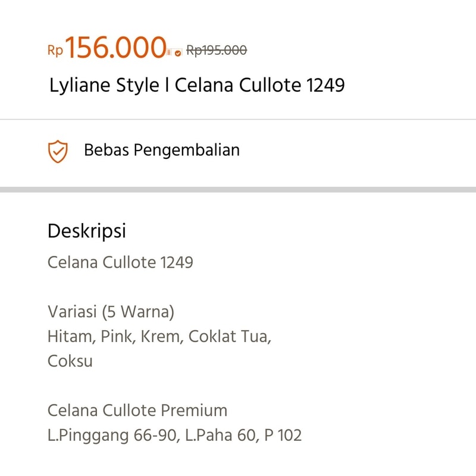Click the Variasi (5 Warna) label
The image size is (476, 476).
[x=111, y=312]
